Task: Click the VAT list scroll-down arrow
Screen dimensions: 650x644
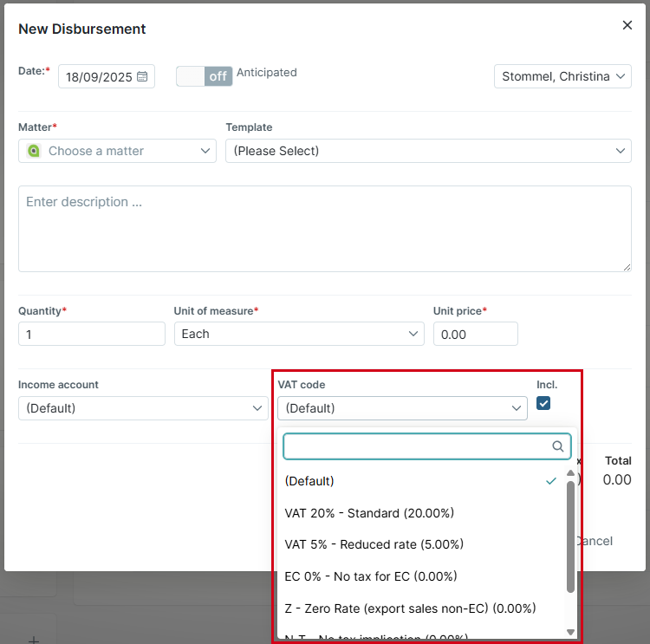Action: [x=570, y=632]
